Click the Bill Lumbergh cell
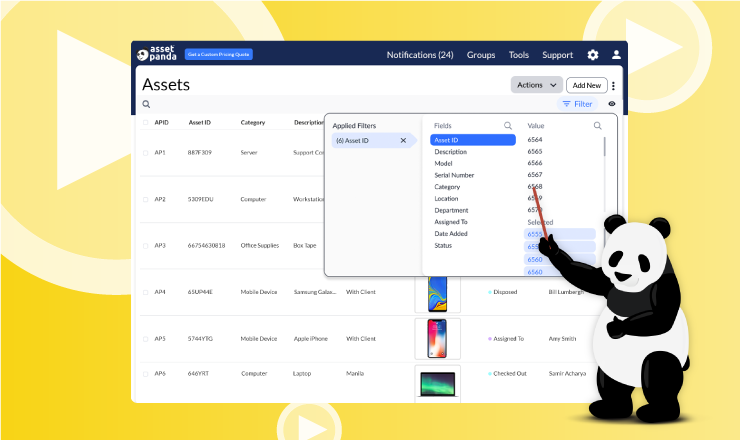This screenshot has width=740, height=440. tap(566, 292)
